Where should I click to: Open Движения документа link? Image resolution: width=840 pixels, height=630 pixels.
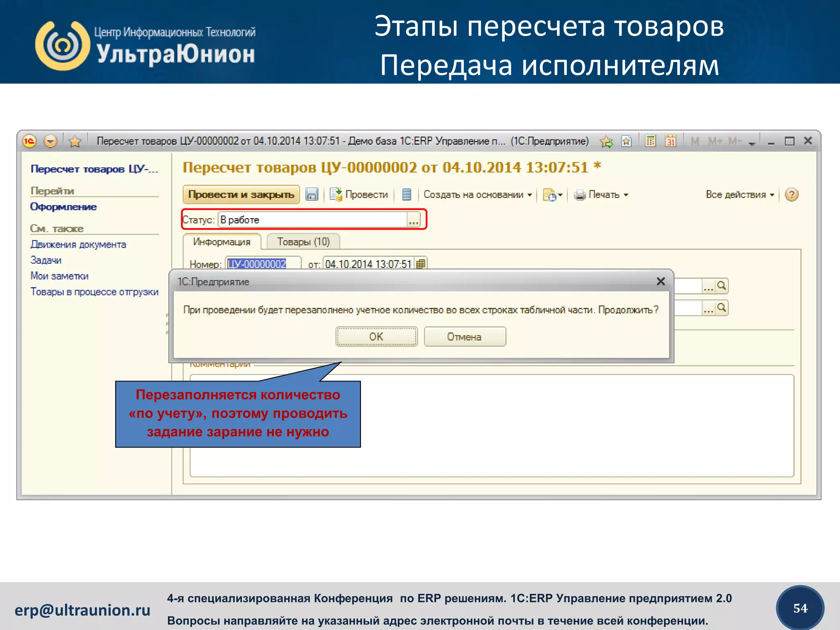pos(78,244)
